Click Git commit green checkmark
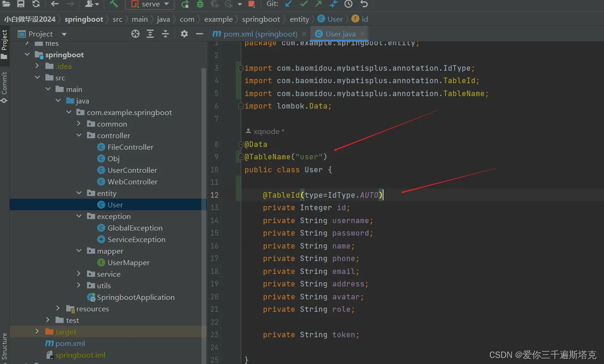This screenshot has width=604, height=364. 304,4
